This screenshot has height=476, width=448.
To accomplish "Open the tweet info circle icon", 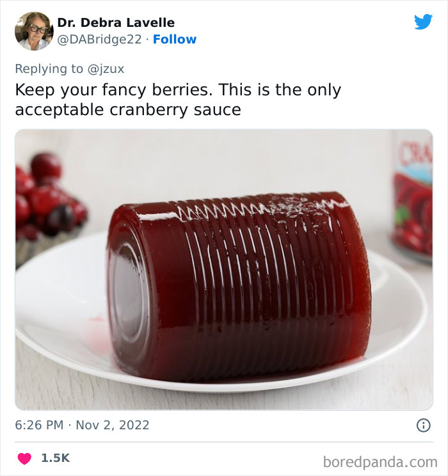I will click(x=424, y=425).
